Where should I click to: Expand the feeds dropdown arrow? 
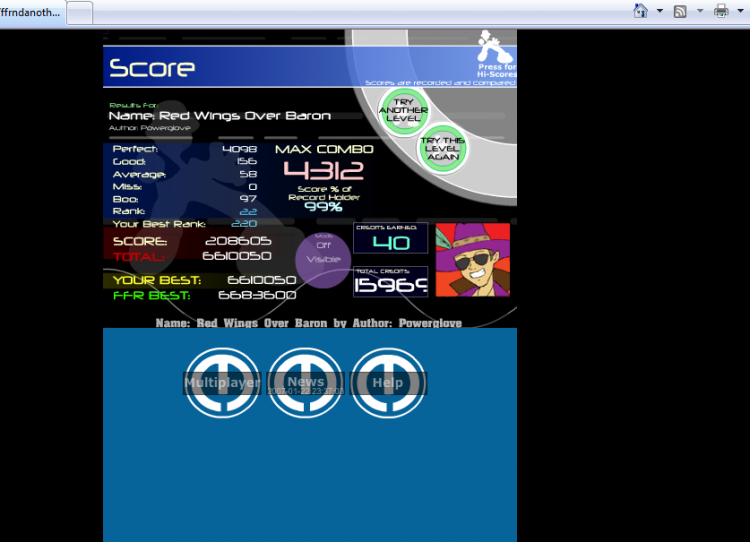tap(700, 11)
